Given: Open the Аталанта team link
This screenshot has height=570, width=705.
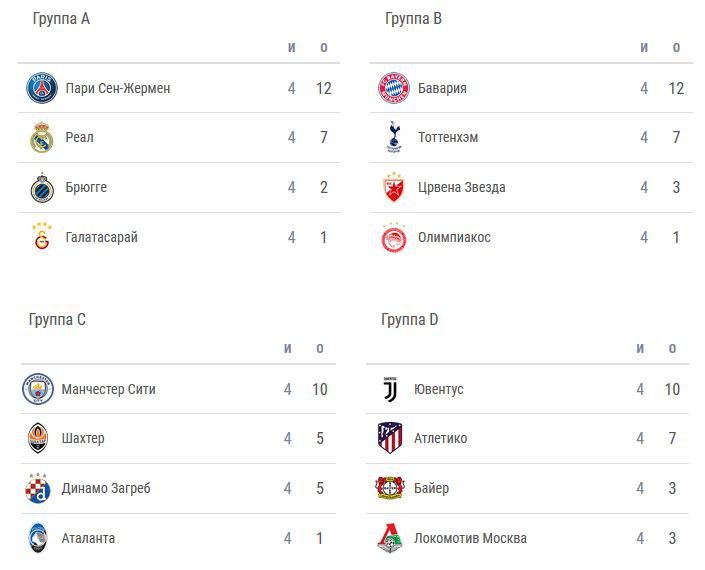Looking at the screenshot, I should click(88, 538).
